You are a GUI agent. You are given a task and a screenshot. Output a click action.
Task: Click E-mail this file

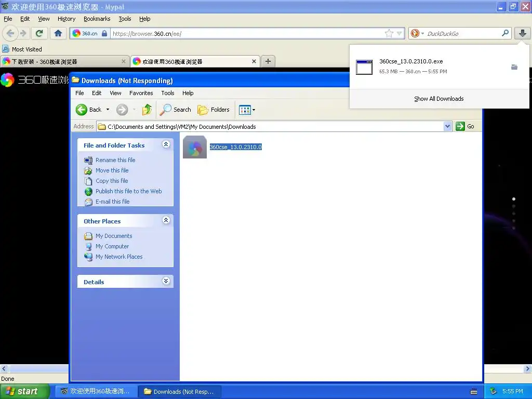[112, 202]
